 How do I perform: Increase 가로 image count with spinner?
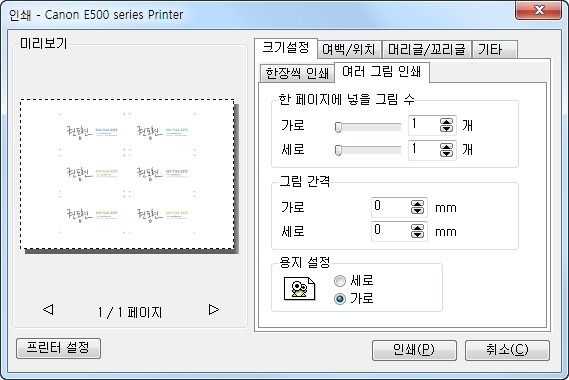[446, 122]
